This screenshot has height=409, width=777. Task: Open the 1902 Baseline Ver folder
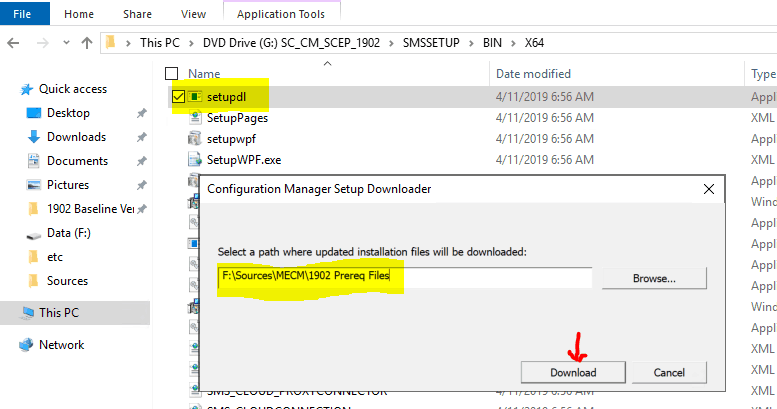pyautogui.click(x=90, y=209)
